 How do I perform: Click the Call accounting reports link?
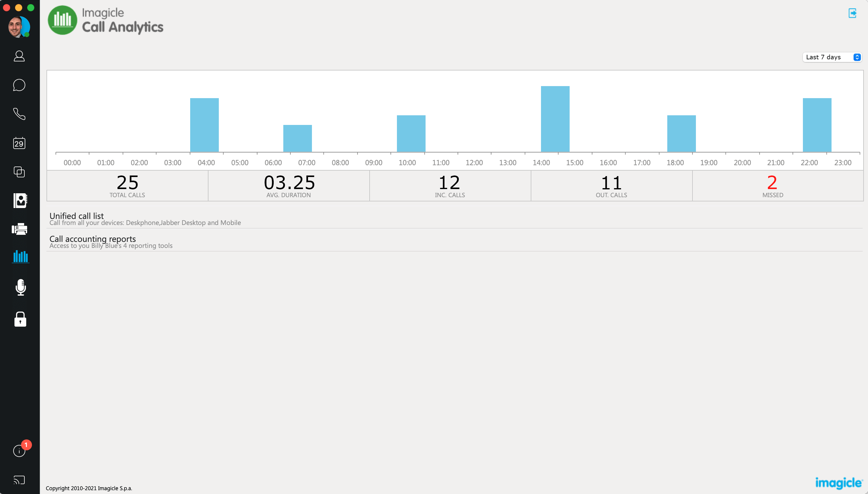(93, 238)
